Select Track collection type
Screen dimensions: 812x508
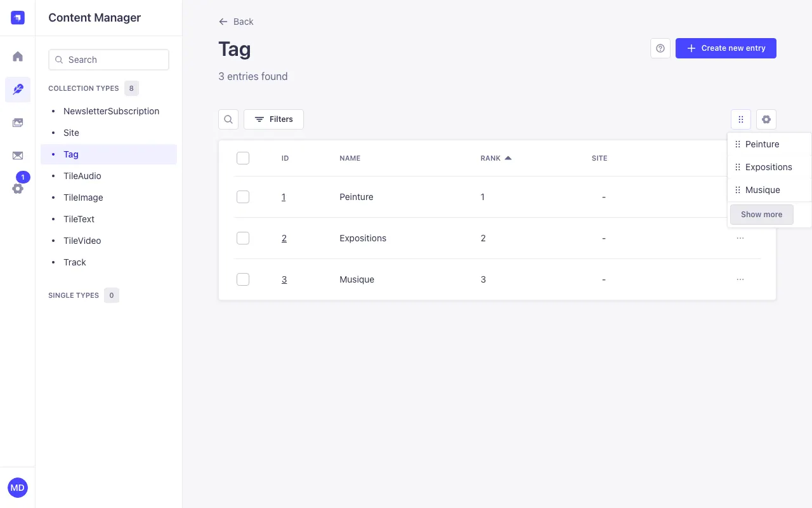[108, 262]
